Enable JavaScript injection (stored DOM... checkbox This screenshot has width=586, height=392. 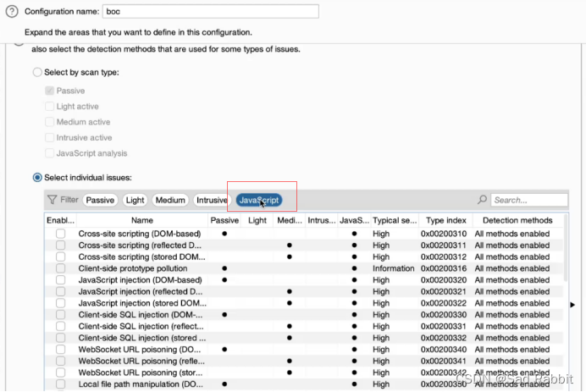click(60, 303)
